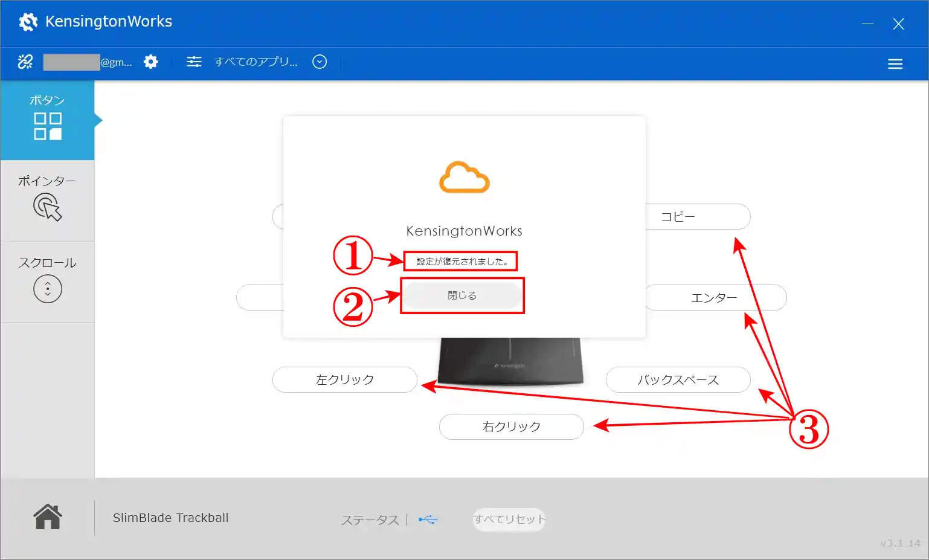Image resolution: width=929 pixels, height=560 pixels.
Task: Expand the すべてのアプリ dropdown chevron
Action: coord(320,62)
